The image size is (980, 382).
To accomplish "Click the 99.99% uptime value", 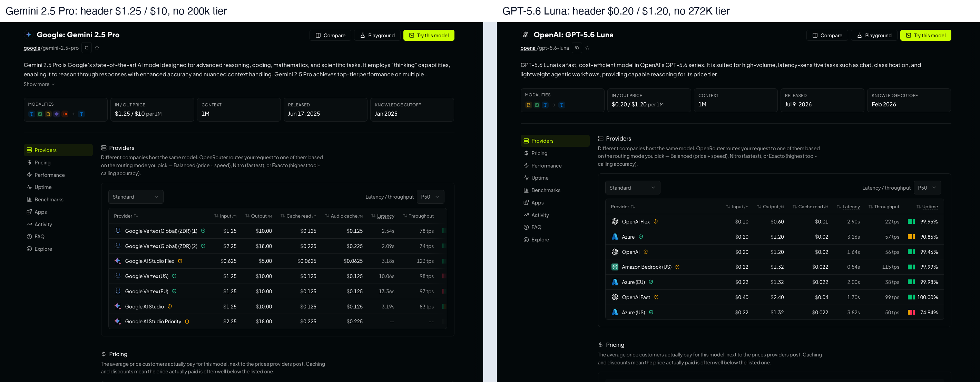I will click(929, 267).
